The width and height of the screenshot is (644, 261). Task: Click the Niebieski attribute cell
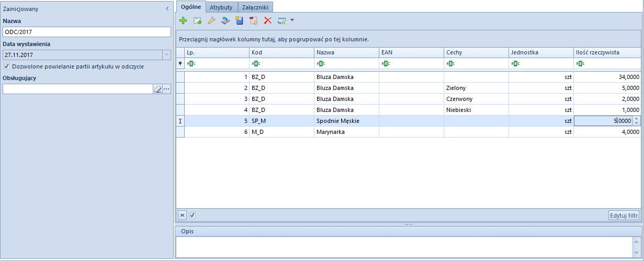tap(476, 110)
